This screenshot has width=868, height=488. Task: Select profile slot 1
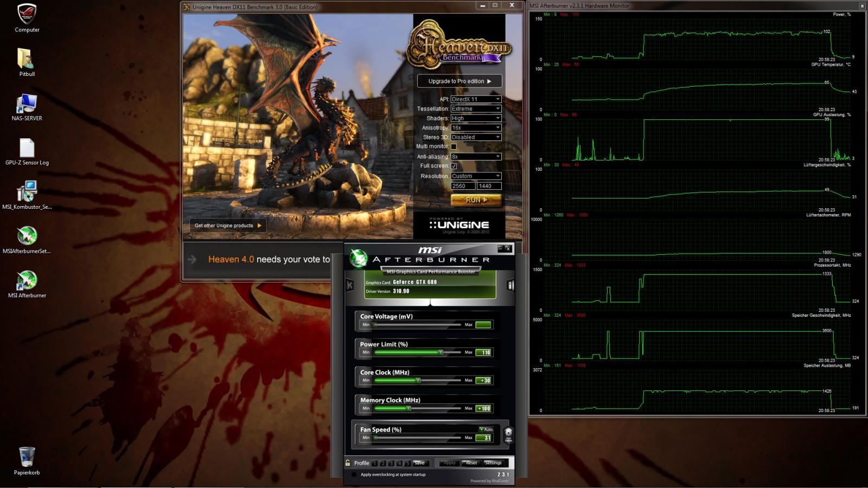pyautogui.click(x=374, y=463)
